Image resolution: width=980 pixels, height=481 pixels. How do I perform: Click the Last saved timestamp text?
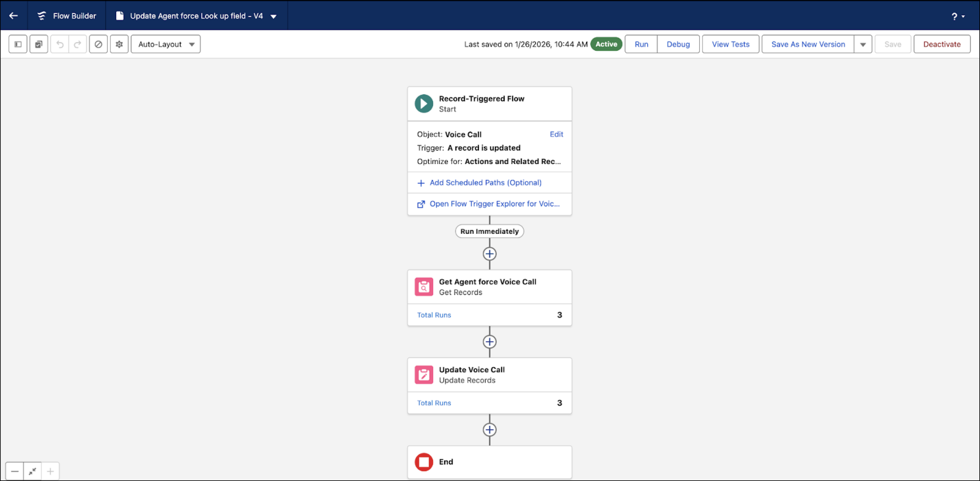point(526,44)
